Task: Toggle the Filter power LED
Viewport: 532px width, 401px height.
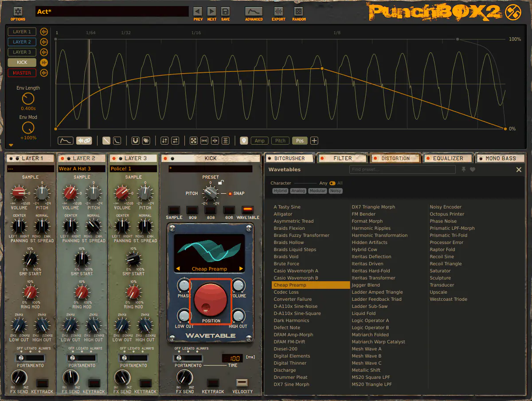Action: [322, 158]
